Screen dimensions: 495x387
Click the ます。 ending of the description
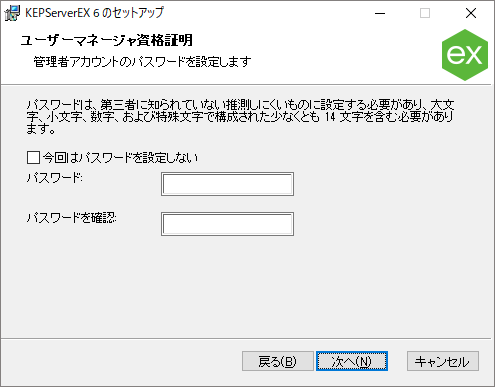[41, 129]
